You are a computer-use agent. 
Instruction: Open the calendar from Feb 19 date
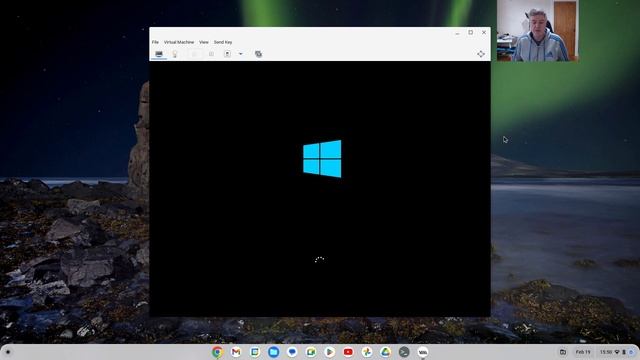583,352
